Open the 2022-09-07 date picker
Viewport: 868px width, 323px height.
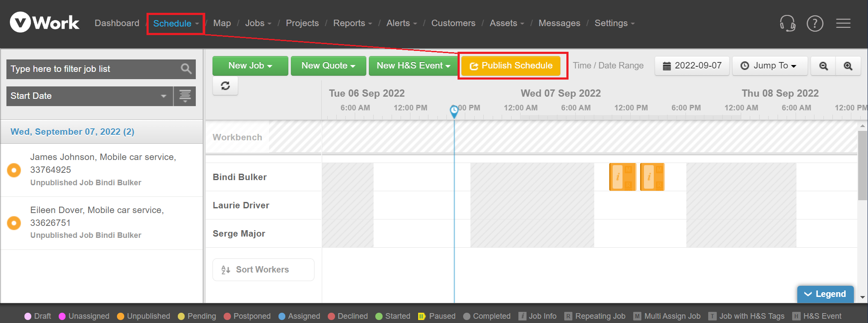692,66
